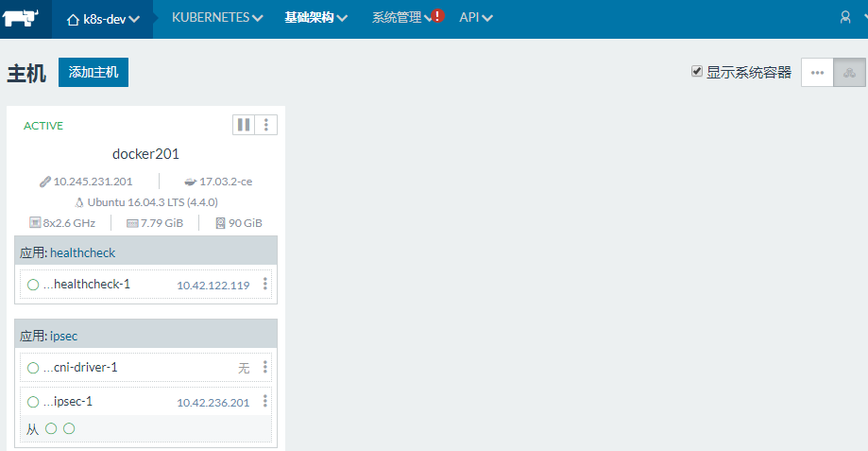Open cni-driver-1 container actions menu
Viewport: 868px width, 451px height.
(x=265, y=367)
